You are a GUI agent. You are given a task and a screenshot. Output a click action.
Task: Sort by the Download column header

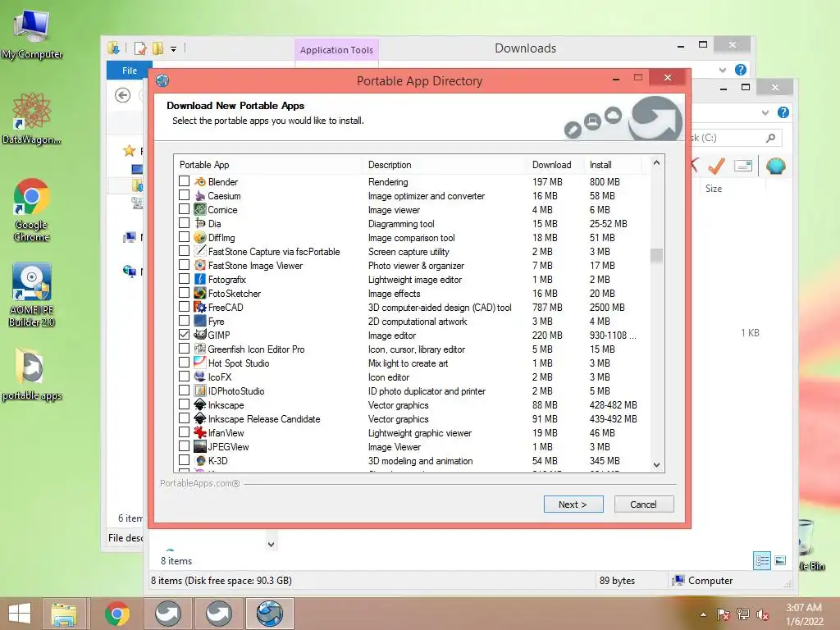tap(555, 164)
